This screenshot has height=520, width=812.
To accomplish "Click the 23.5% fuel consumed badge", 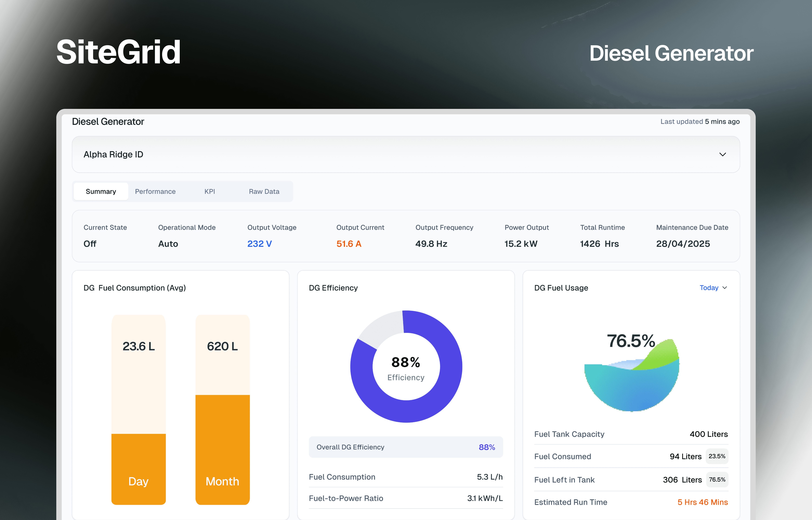I will tap(717, 456).
